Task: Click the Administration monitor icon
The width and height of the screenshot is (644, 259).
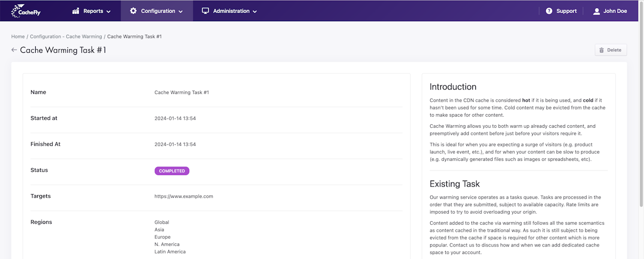Action: coord(205,11)
